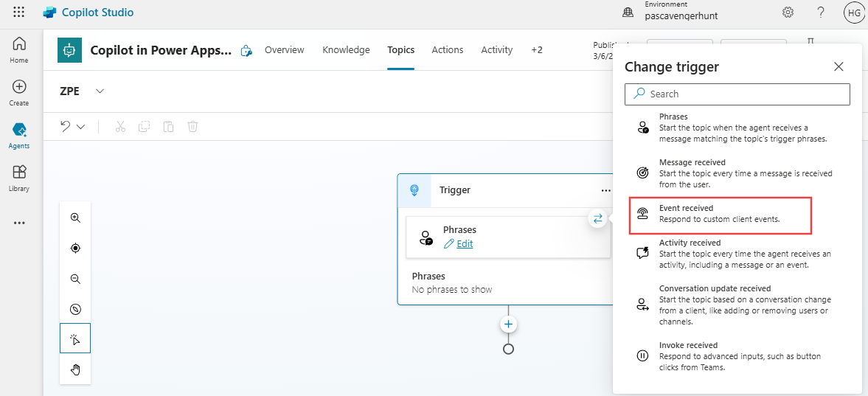This screenshot has height=396, width=868.
Task: Undo the last action
Action: (x=66, y=126)
